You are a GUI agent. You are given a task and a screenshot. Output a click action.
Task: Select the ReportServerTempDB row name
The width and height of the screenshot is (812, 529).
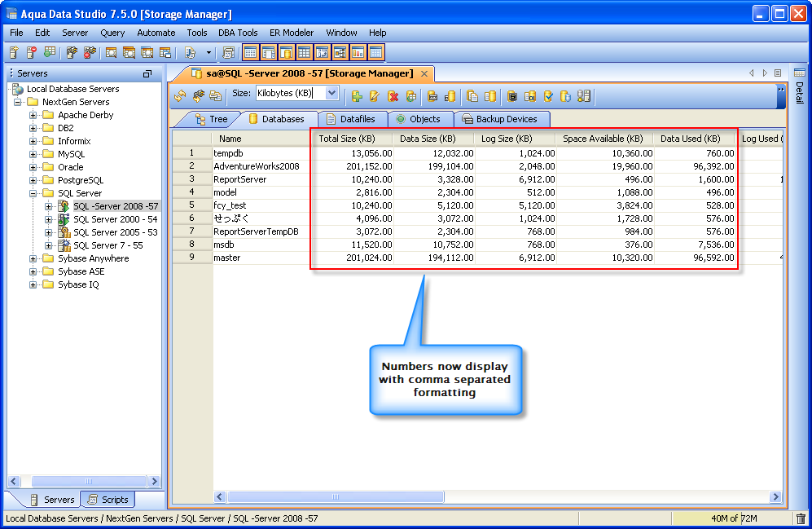click(x=256, y=231)
